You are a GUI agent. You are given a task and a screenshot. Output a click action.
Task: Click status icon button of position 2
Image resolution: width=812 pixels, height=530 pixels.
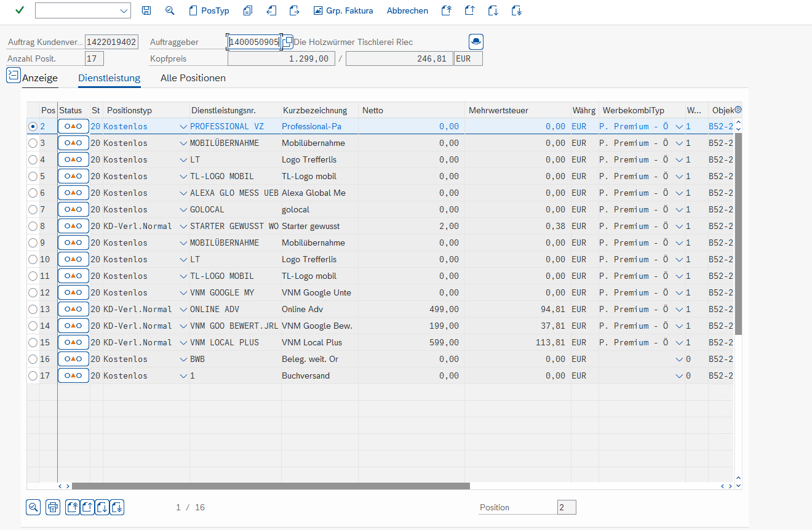click(73, 126)
